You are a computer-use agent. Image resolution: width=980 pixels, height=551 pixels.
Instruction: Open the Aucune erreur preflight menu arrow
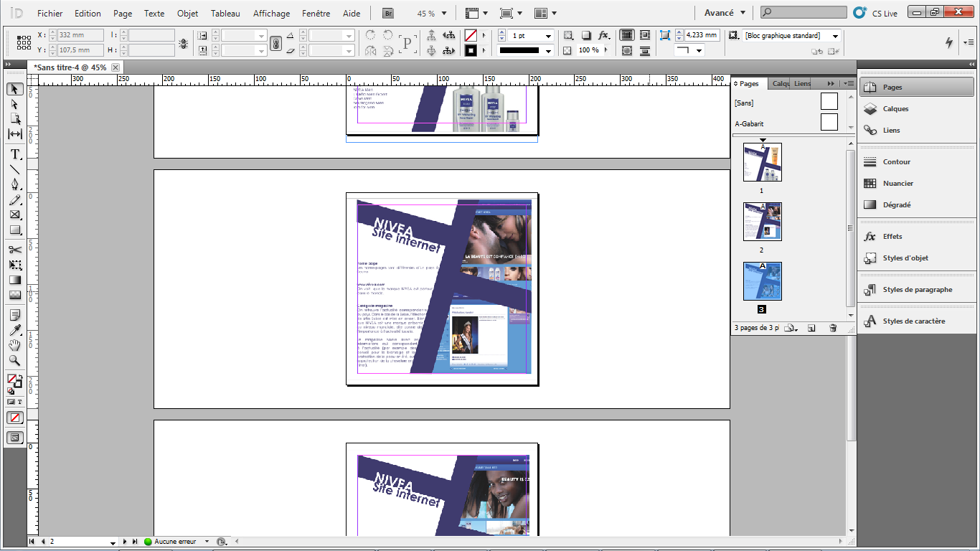pyautogui.click(x=207, y=542)
